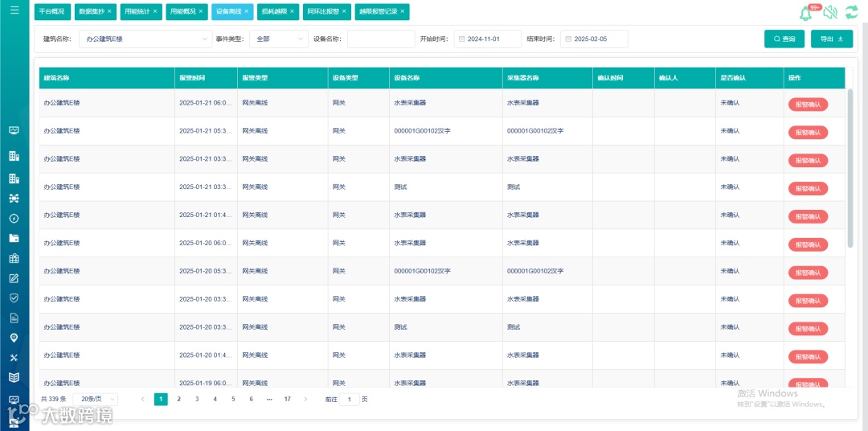
Task: Switch to the 平台概况 tab
Action: pos(52,11)
